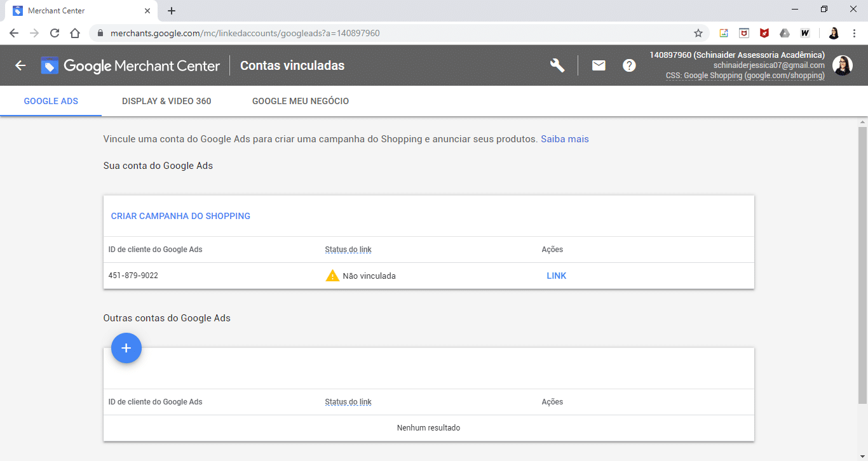This screenshot has height=461, width=868.
Task: Open a new browser tab
Action: pyautogui.click(x=172, y=11)
